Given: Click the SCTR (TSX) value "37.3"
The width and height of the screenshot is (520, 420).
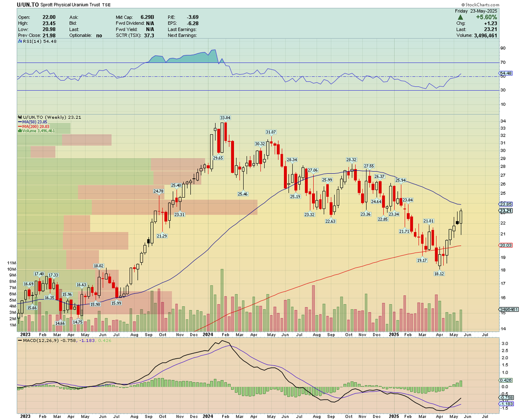Looking at the screenshot, I should pos(149,36).
